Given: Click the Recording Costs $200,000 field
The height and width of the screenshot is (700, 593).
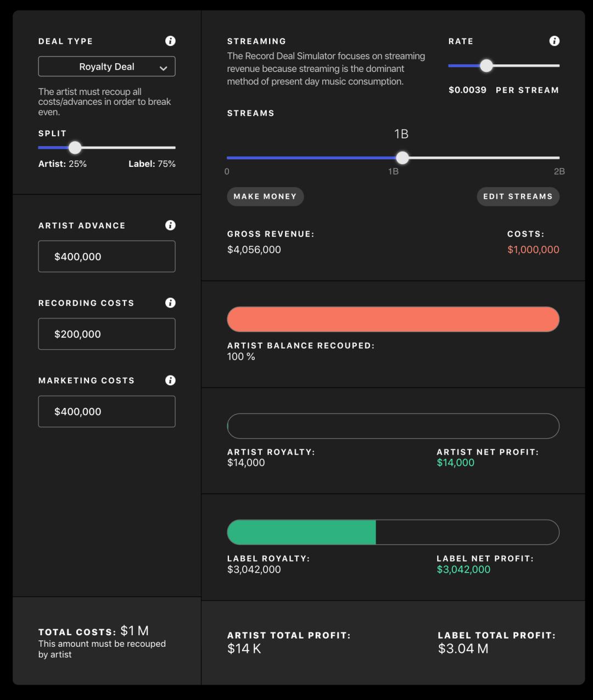Looking at the screenshot, I should click(107, 334).
